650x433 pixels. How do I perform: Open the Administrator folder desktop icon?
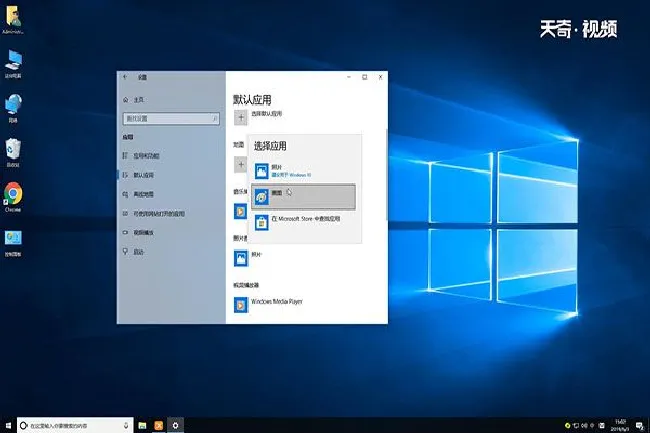click(x=13, y=19)
